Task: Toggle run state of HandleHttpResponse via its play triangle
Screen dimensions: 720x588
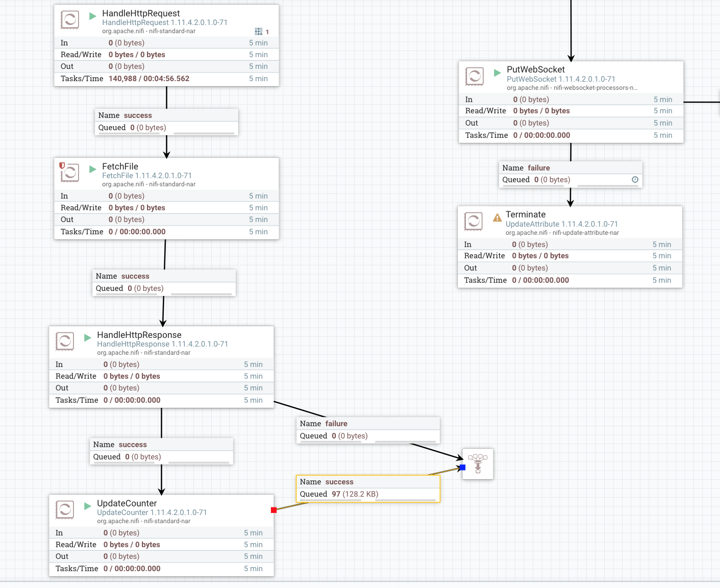Action: pos(87,338)
